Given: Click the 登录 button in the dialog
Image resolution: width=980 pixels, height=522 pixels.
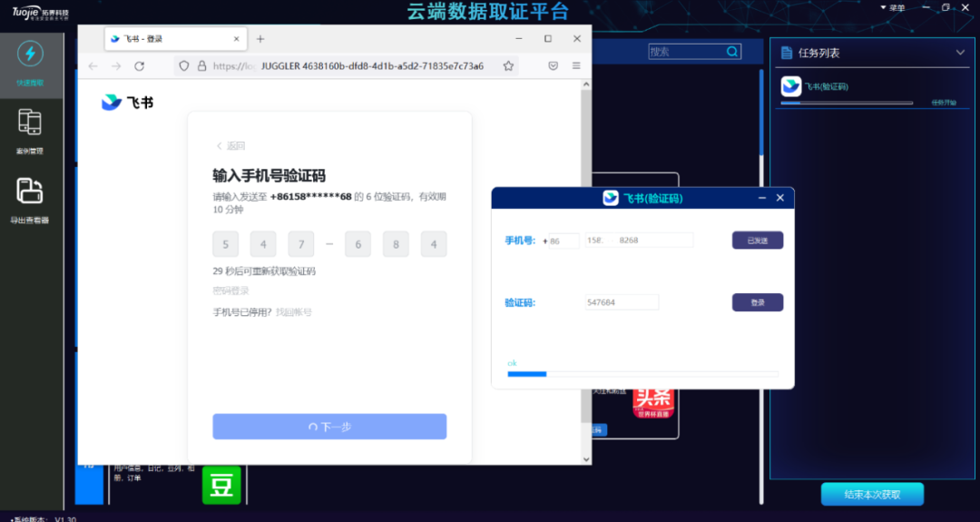Looking at the screenshot, I should tap(758, 302).
